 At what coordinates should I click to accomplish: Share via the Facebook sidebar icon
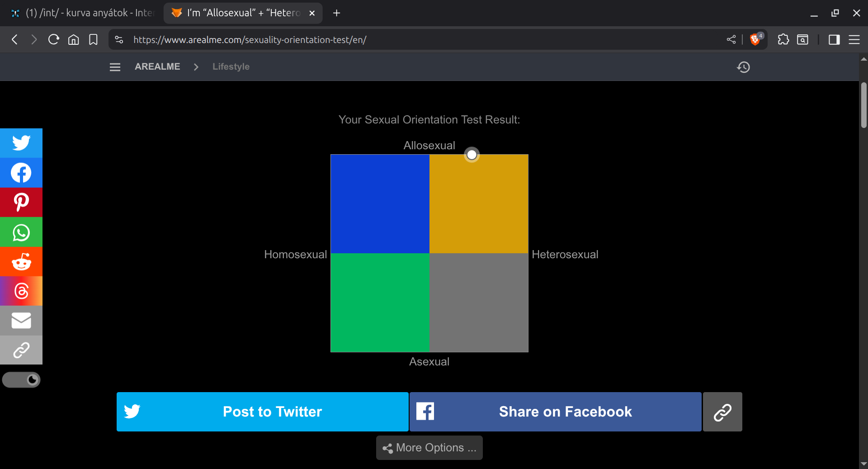21,173
